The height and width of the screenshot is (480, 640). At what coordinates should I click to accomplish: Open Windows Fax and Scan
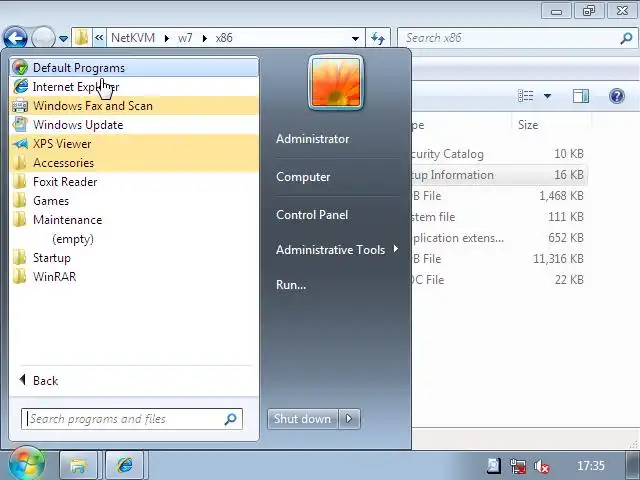[x=134, y=106]
